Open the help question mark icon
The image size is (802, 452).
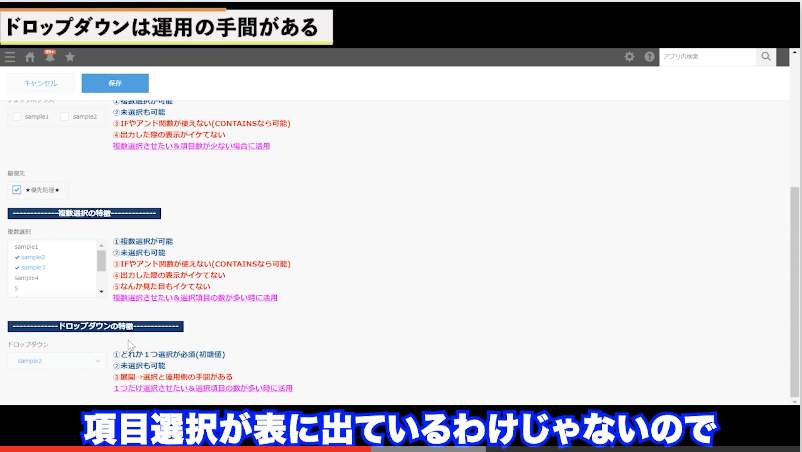(x=649, y=57)
